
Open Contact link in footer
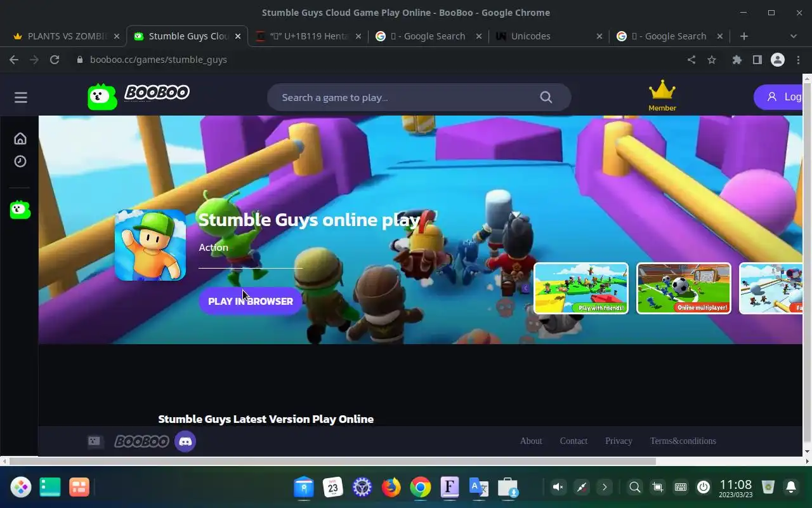[x=573, y=441]
